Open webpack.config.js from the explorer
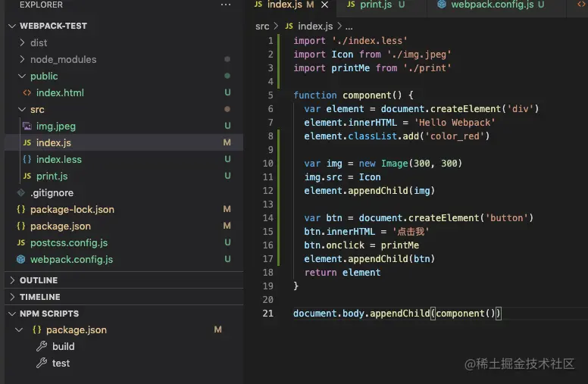The width and height of the screenshot is (588, 384). (x=72, y=260)
